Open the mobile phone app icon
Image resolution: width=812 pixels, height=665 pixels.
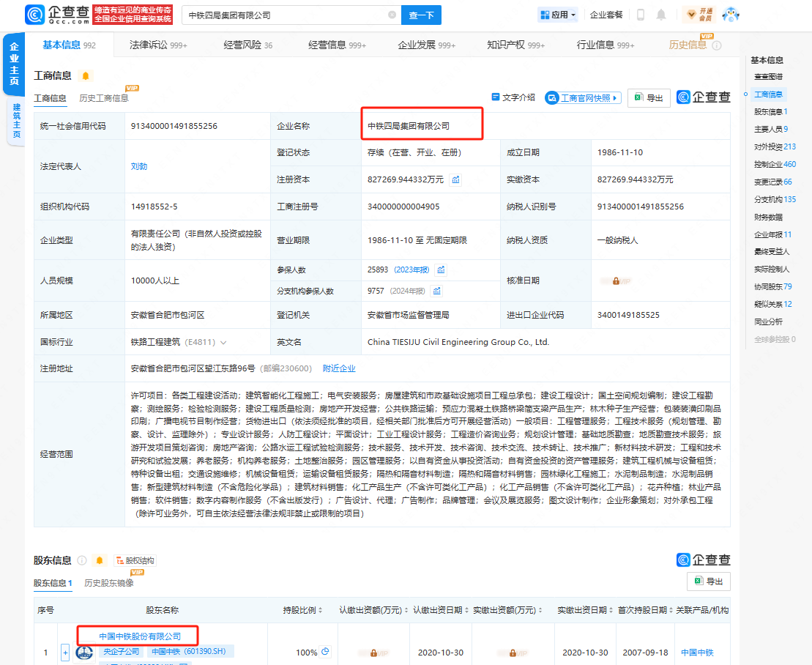pyautogui.click(x=641, y=15)
